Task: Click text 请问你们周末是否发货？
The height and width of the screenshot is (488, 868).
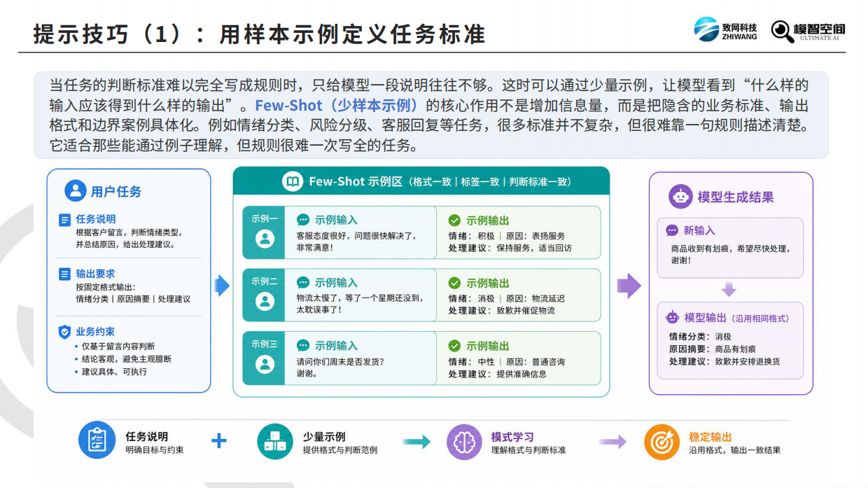Action: click(x=340, y=362)
